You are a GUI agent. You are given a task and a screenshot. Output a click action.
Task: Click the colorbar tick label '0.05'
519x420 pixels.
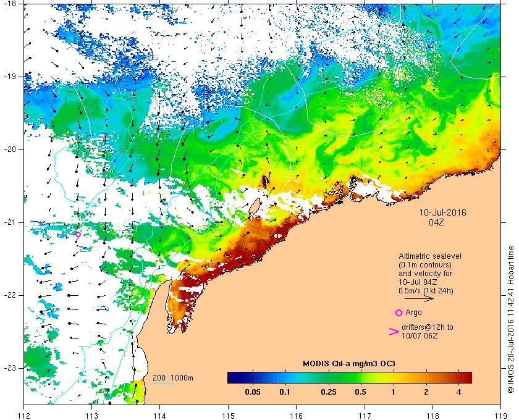coord(253,392)
